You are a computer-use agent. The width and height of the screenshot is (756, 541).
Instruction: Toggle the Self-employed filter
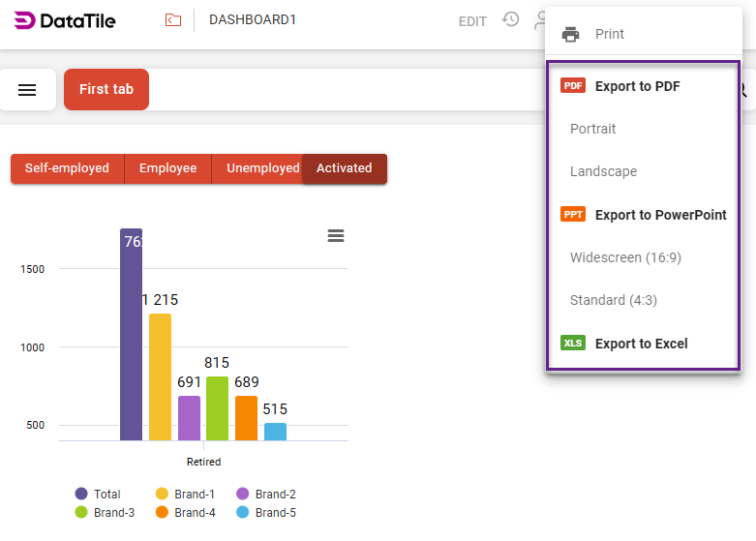tap(67, 168)
